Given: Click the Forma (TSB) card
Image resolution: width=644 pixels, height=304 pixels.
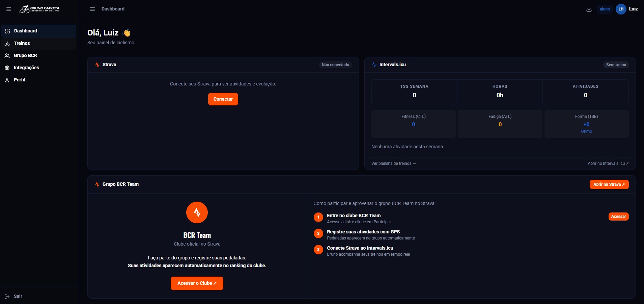Looking at the screenshot, I should click(x=587, y=124).
